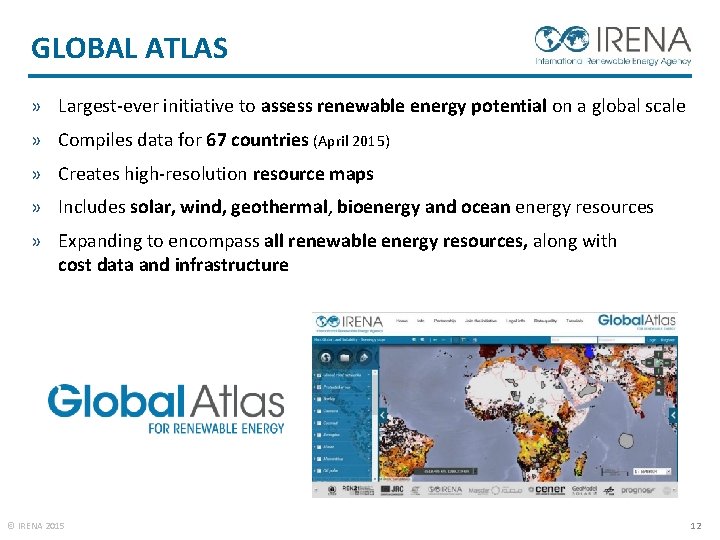Click the layer list scrollbar
Screen dimensions: 720x540
pyautogui.click(x=375, y=425)
